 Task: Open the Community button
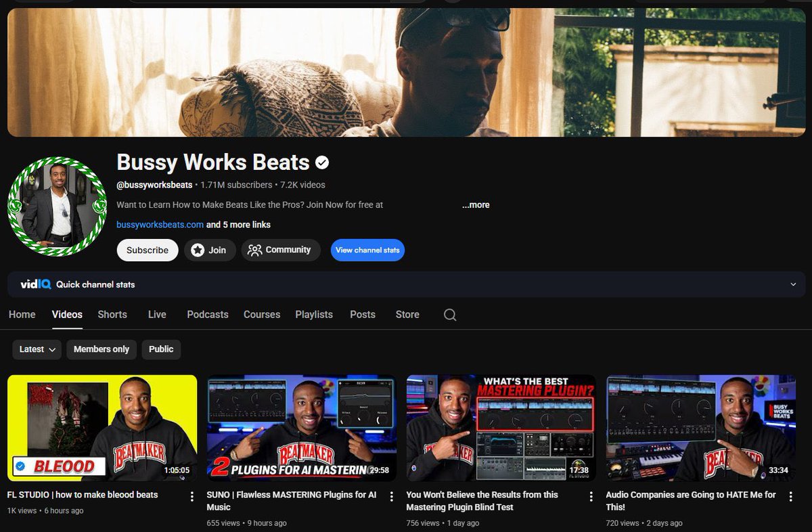279,250
